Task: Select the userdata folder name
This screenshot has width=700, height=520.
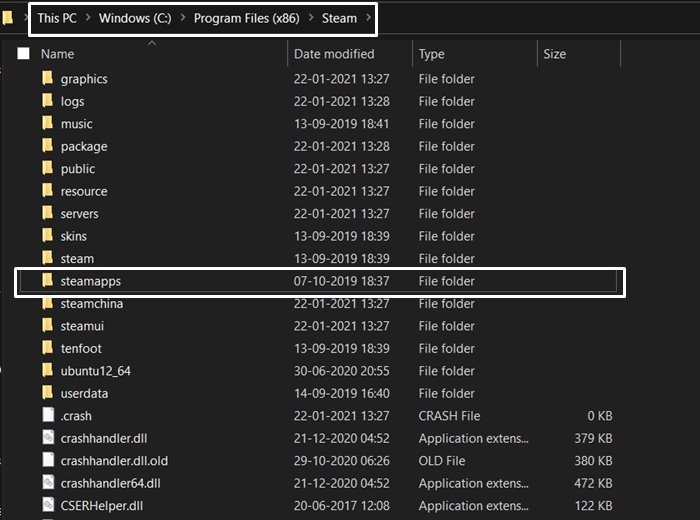Action: 84,394
